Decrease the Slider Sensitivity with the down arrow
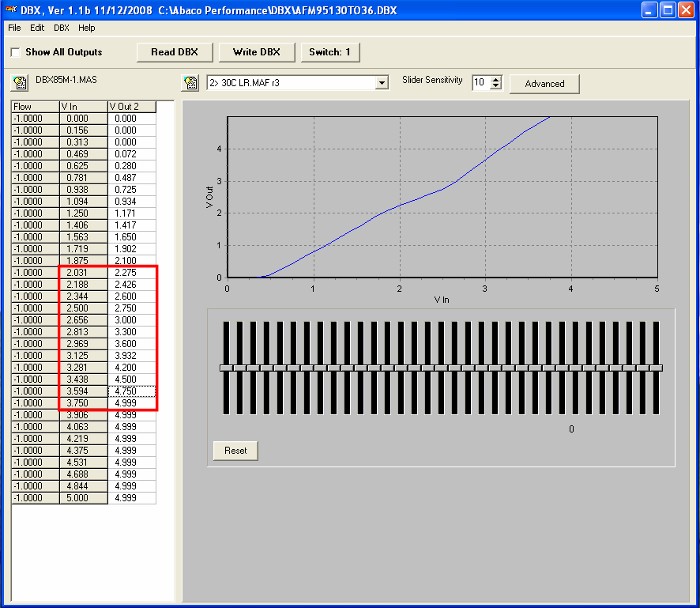 click(496, 87)
